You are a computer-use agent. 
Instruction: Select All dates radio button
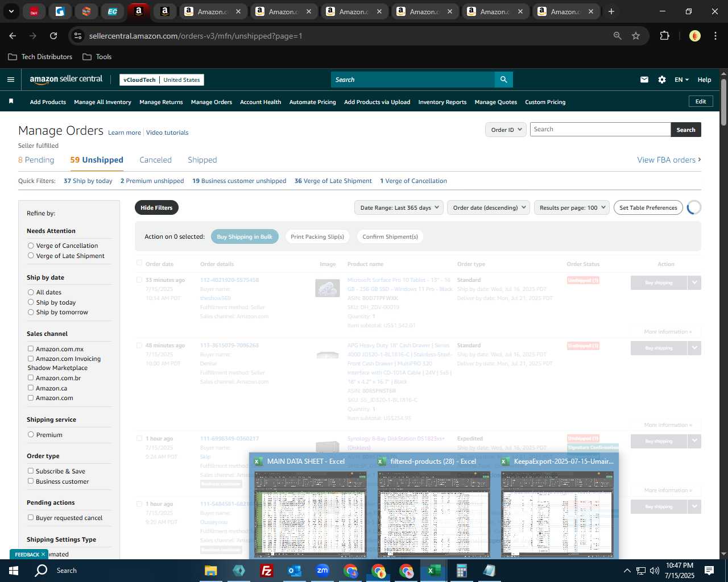(31, 292)
